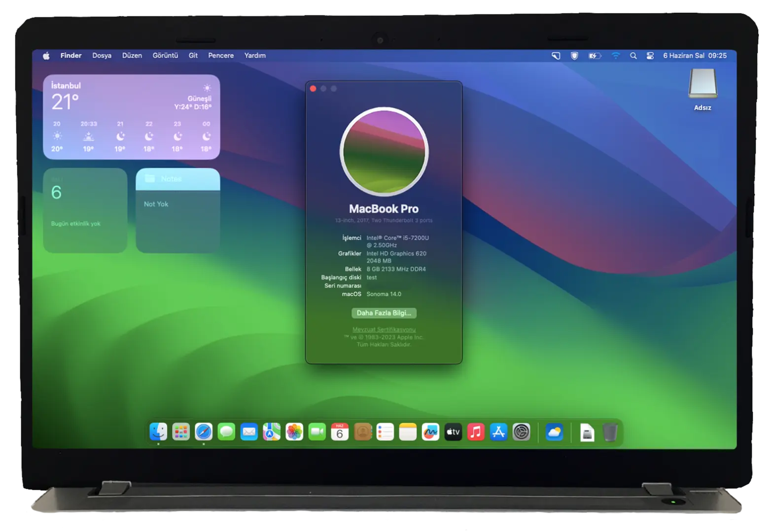Open the calendar widget showing 6
This screenshot has height=532, width=772.
point(85,210)
